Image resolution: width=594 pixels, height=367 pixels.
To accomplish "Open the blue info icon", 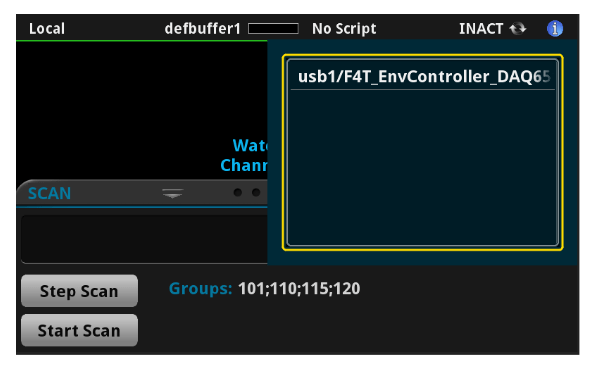I will tap(555, 28).
